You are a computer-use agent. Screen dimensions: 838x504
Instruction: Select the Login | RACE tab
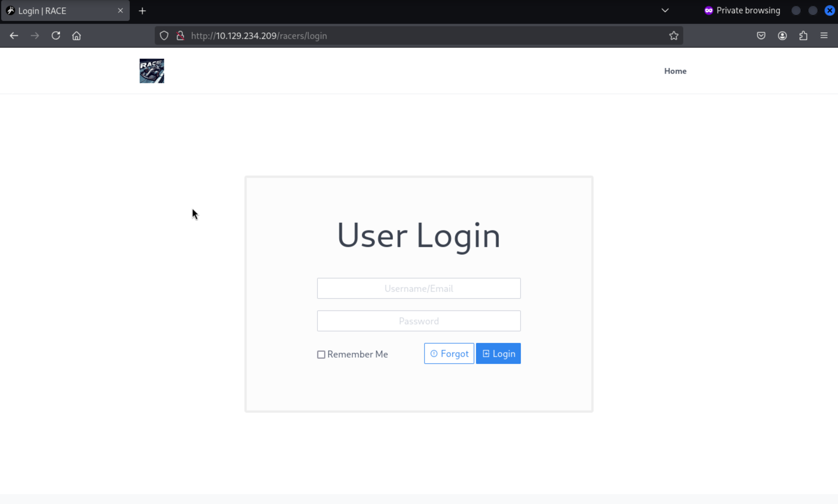click(61, 11)
